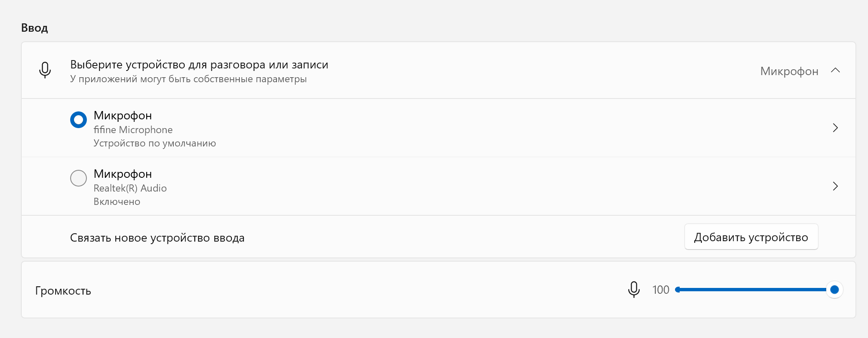Click the "Громкость" label
Screen dimensions: 868x338
pos(63,291)
